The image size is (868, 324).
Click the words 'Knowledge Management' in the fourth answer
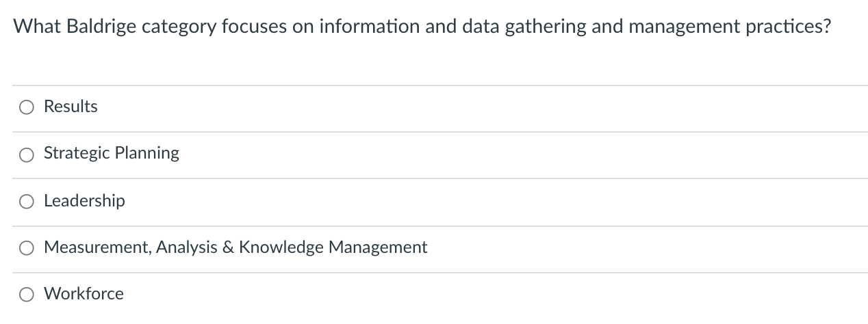pyautogui.click(x=333, y=247)
